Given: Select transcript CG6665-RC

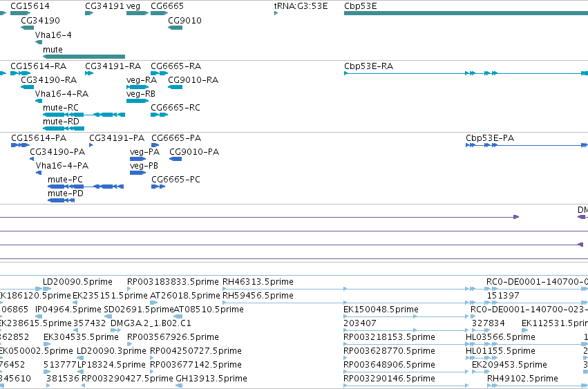Looking at the screenshot, I should [176, 108].
